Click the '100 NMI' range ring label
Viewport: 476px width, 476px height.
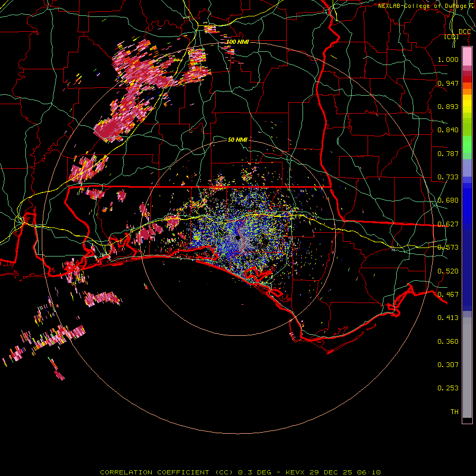237,42
